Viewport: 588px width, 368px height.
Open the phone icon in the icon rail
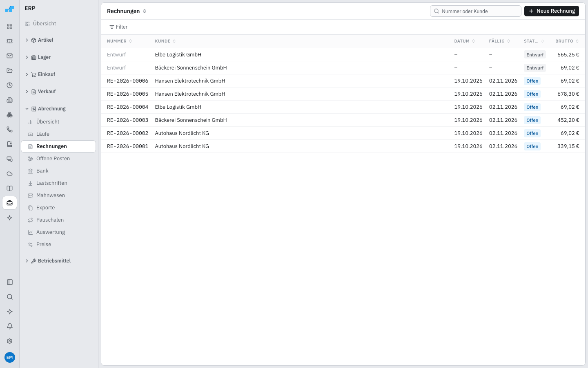(x=10, y=130)
